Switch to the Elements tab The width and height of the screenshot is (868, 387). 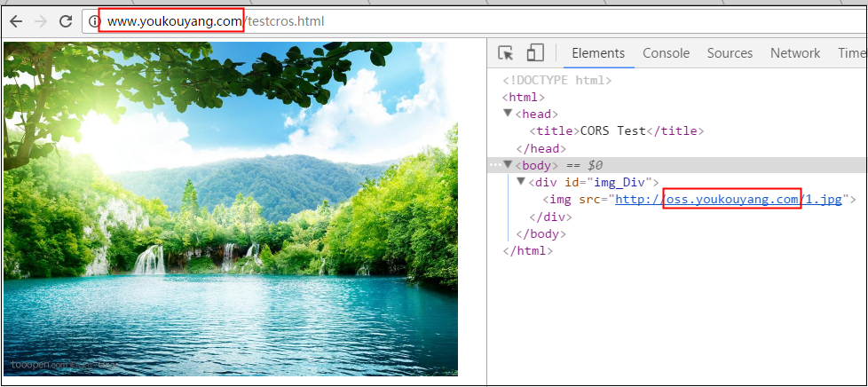pos(598,53)
